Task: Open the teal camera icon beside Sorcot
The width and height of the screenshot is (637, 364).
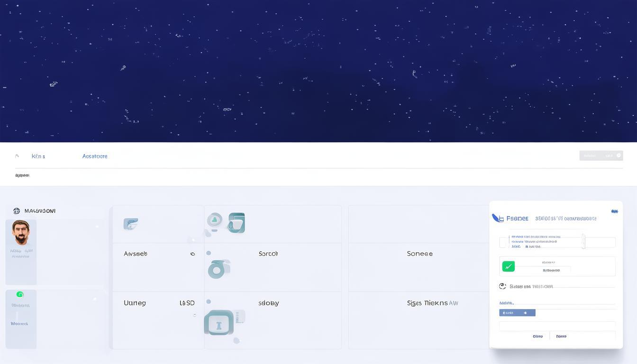Action: [x=218, y=270]
